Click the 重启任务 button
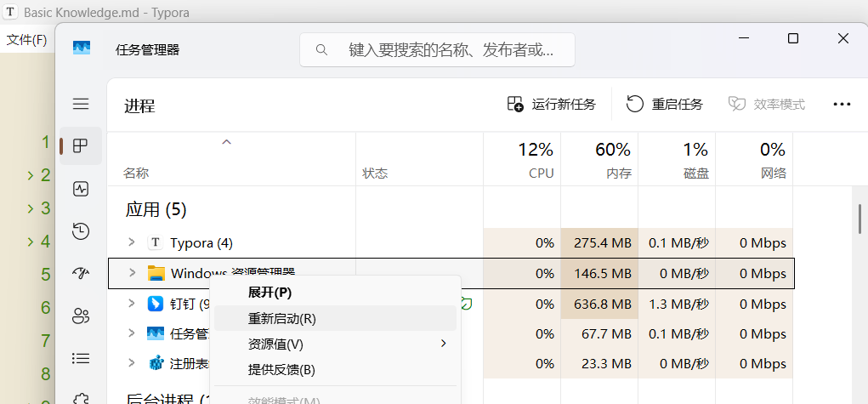Image resolution: width=868 pixels, height=404 pixels. pos(664,104)
